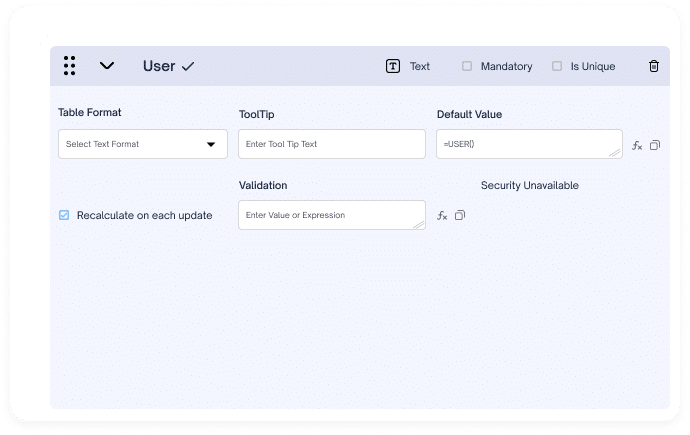690x435 pixels.
Task: Click the Default Value label
Action: 469,114
